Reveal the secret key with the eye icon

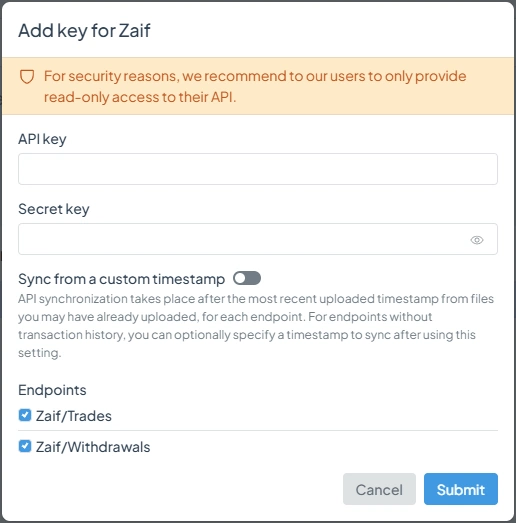pos(477,240)
